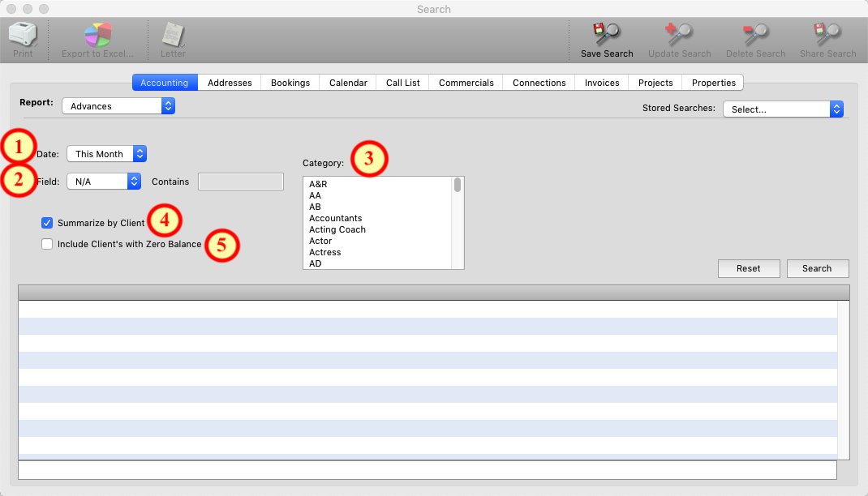Open the Field dropdown showing N/A

tap(104, 182)
